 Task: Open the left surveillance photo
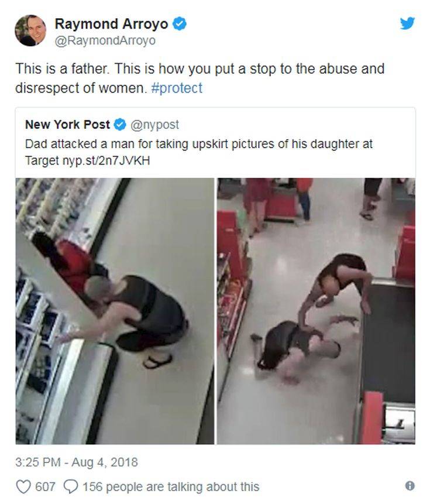pyautogui.click(x=115, y=311)
